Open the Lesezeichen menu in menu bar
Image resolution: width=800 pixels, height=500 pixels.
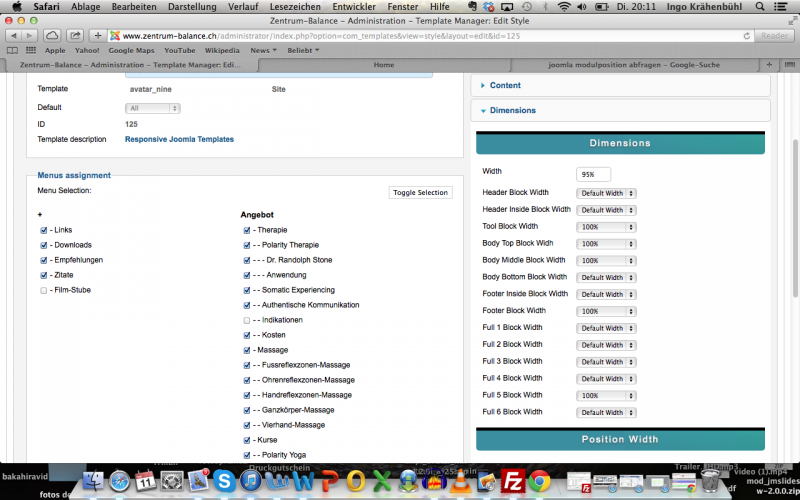[295, 6]
